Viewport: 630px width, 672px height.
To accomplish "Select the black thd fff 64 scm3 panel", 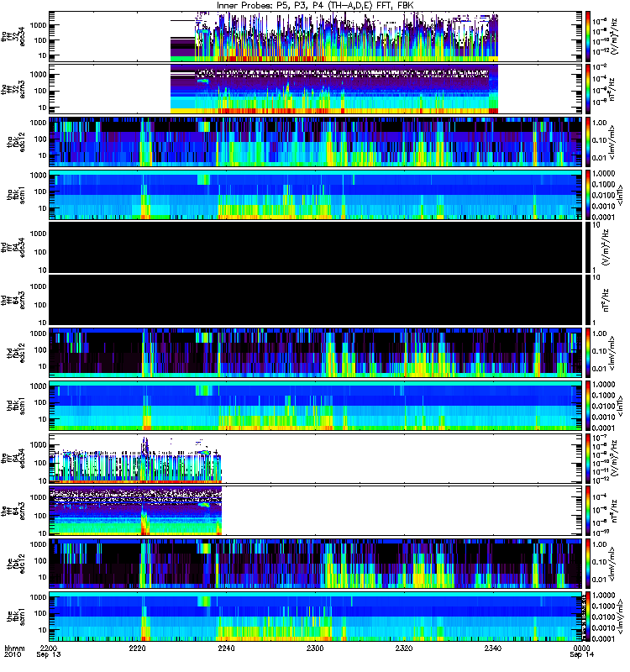I will pos(316,300).
